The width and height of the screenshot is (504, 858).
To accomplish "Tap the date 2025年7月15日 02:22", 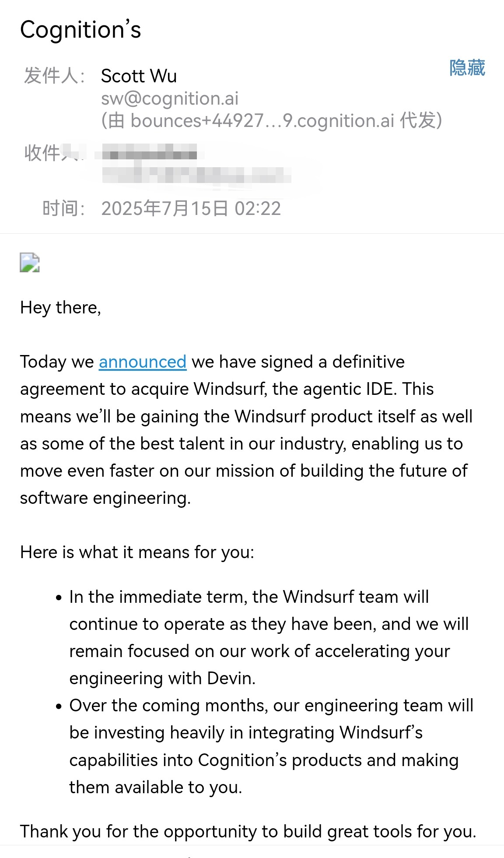I will point(191,208).
